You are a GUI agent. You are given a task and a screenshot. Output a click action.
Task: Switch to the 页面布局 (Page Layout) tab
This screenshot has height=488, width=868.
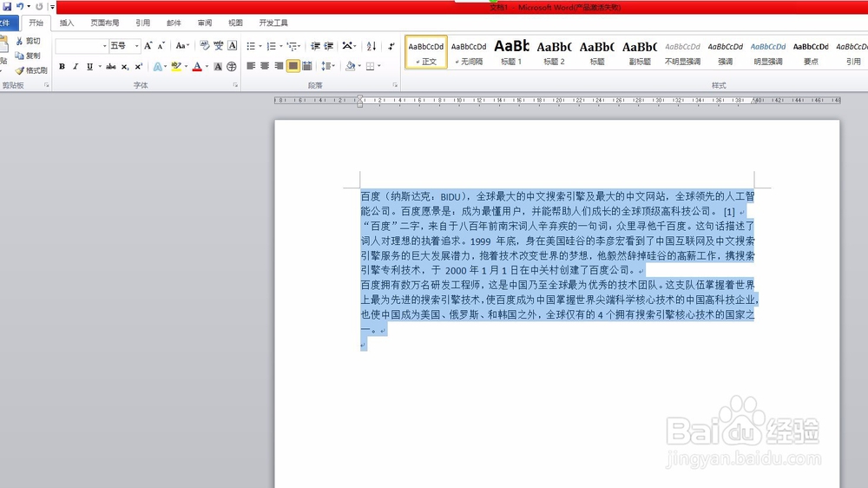click(105, 23)
